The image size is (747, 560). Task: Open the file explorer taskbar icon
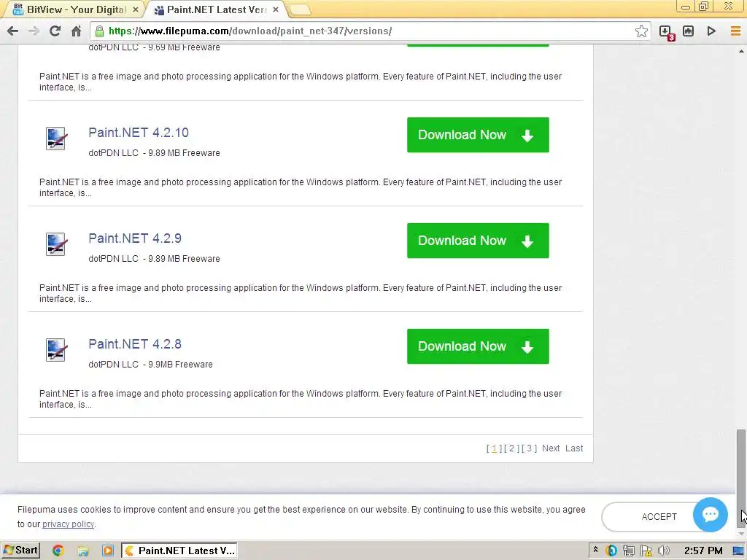[83, 551]
